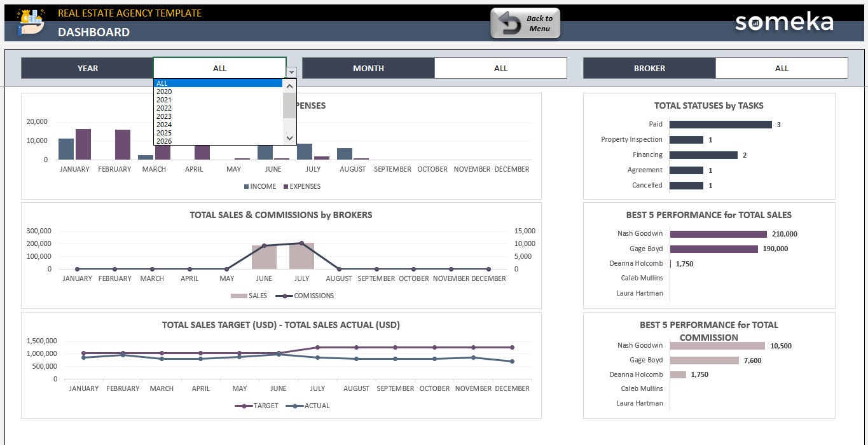868x445 pixels.
Task: Select the February expenses bar
Action: tap(123, 145)
